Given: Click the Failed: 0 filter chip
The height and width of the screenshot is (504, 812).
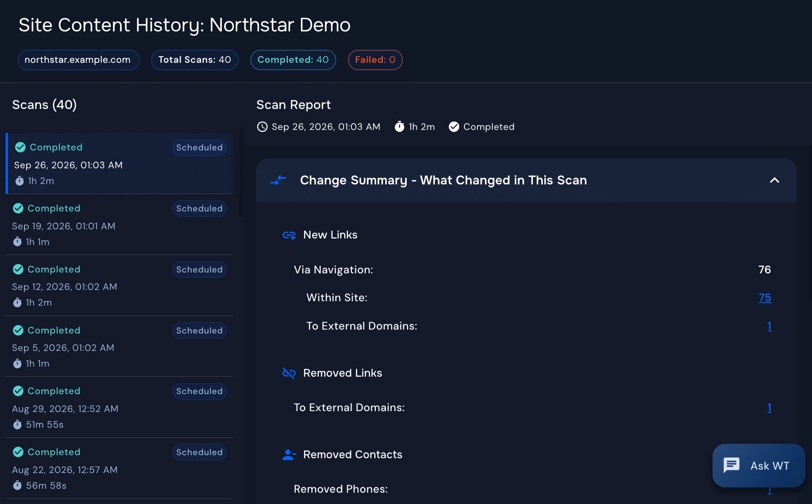Looking at the screenshot, I should pos(375,60).
